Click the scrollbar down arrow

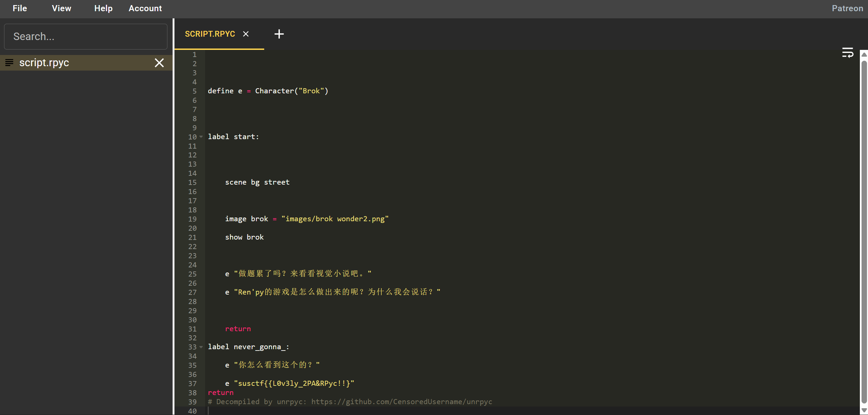click(864, 411)
